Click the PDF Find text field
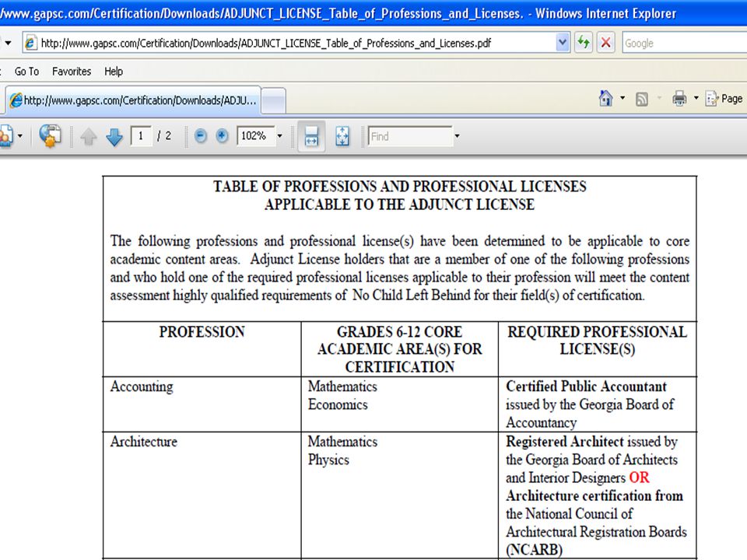The height and width of the screenshot is (560, 747). 410,137
